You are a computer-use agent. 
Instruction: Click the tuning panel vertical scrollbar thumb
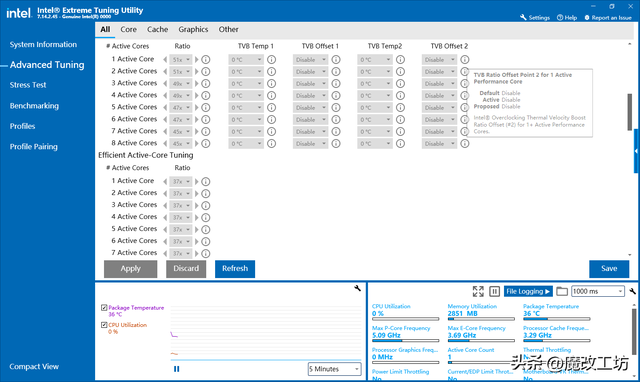[629, 112]
